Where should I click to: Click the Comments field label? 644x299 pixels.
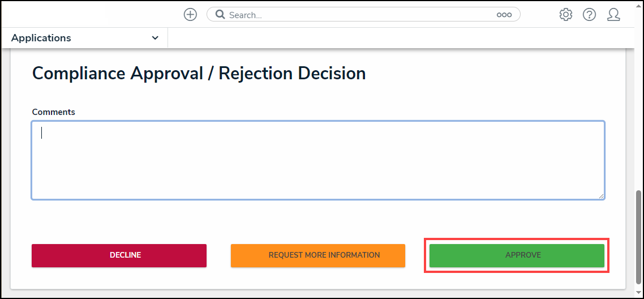click(53, 112)
